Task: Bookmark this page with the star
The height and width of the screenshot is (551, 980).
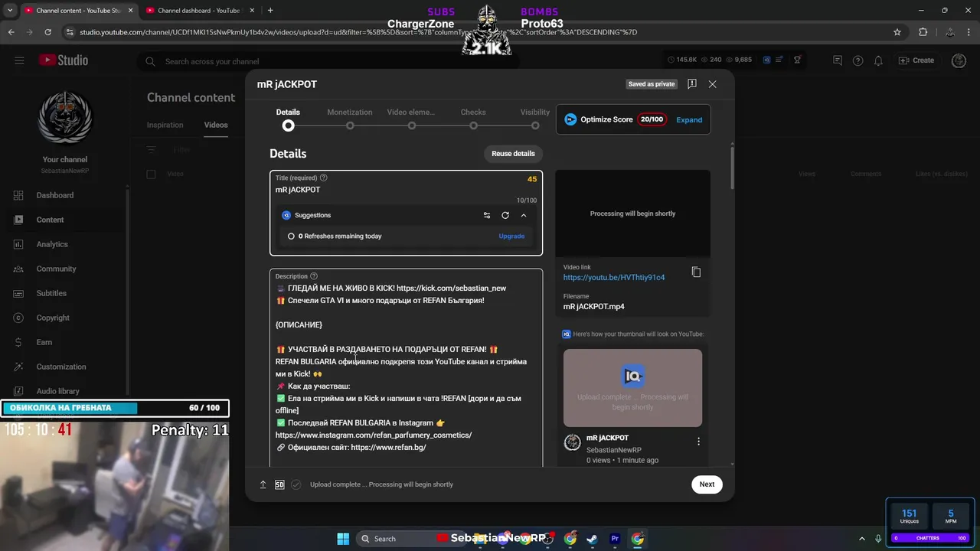Action: coord(897,32)
